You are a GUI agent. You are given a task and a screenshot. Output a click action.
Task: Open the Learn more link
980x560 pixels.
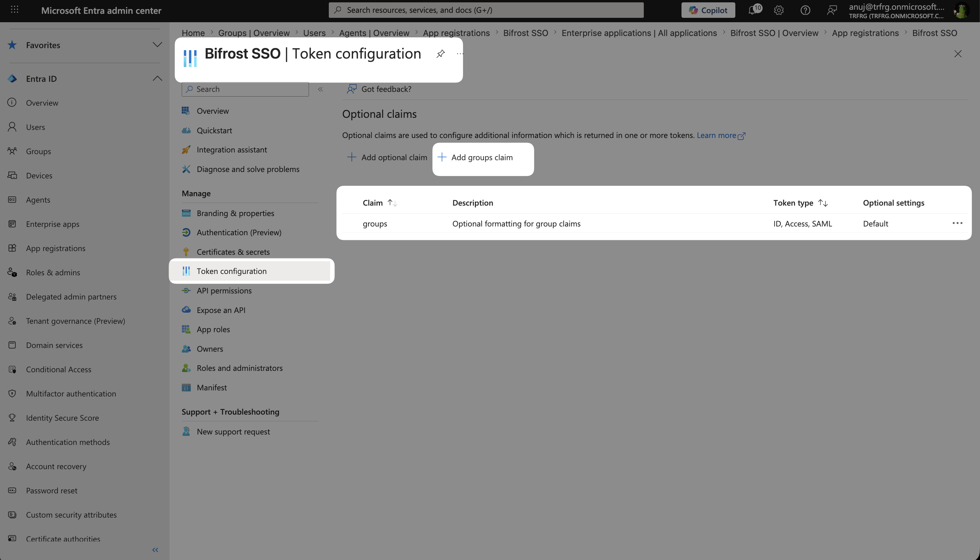point(721,135)
